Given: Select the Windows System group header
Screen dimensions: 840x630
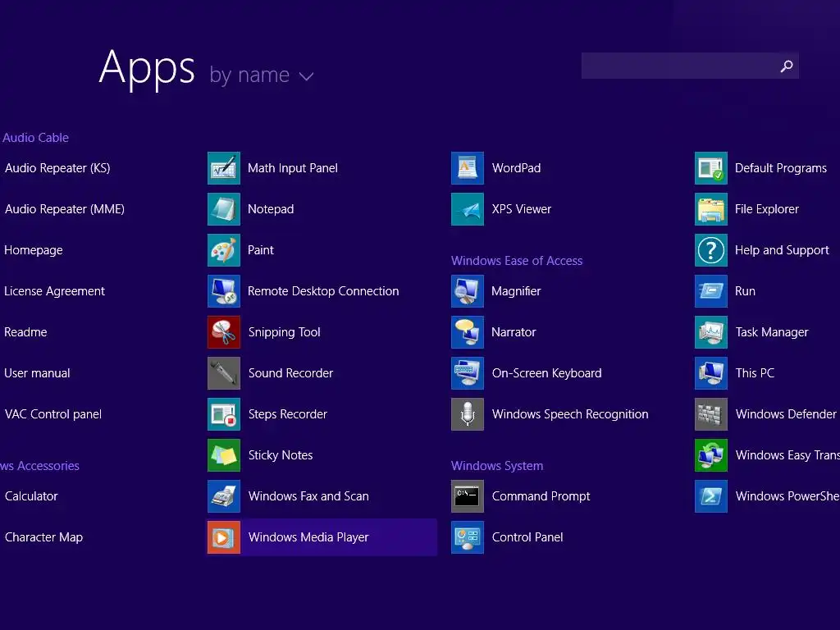Looking at the screenshot, I should point(497,466).
